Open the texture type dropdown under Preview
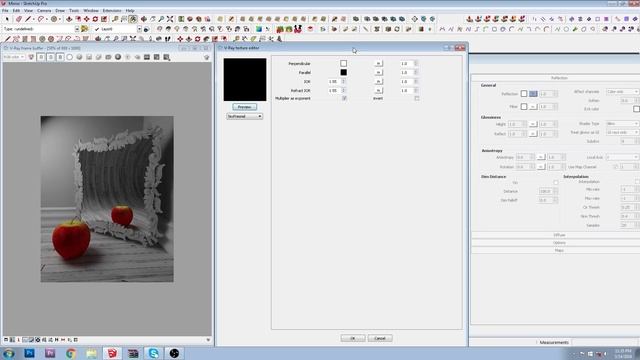640x360 pixels. pos(244,116)
